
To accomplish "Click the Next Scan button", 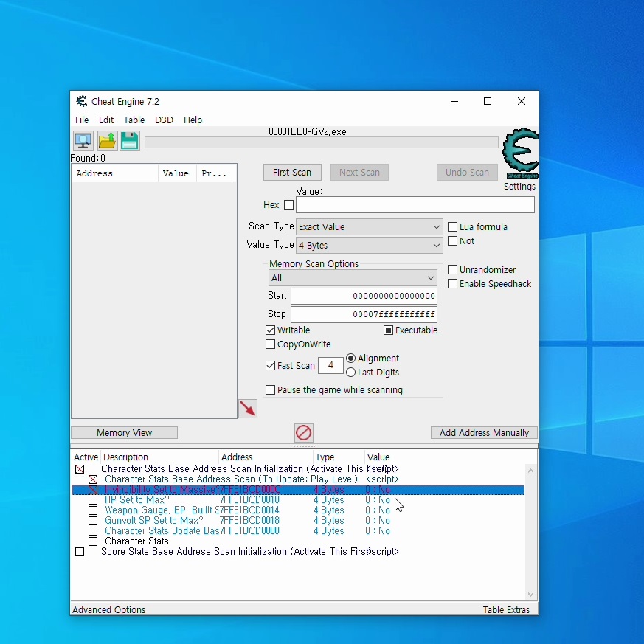I will (x=359, y=173).
